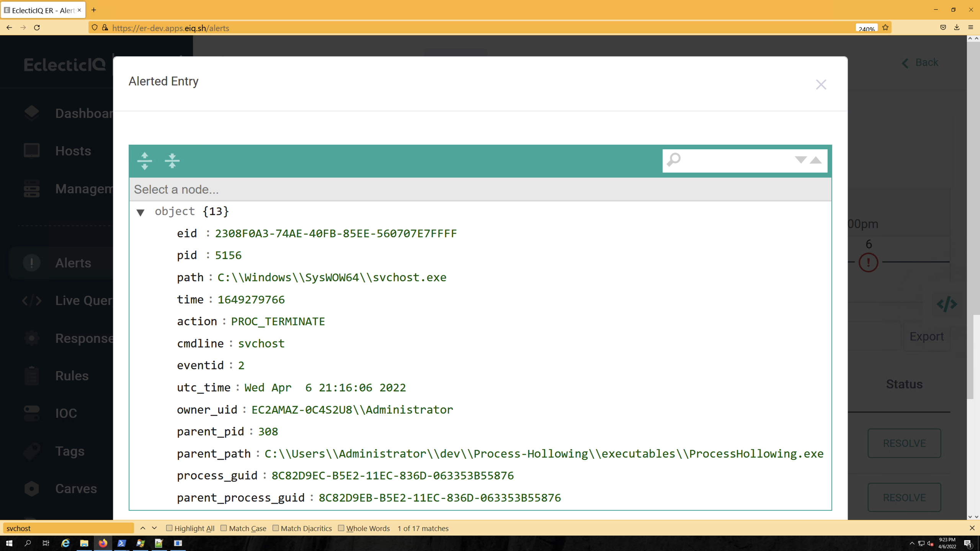Toggle Match Diacritics in find bar

276,528
